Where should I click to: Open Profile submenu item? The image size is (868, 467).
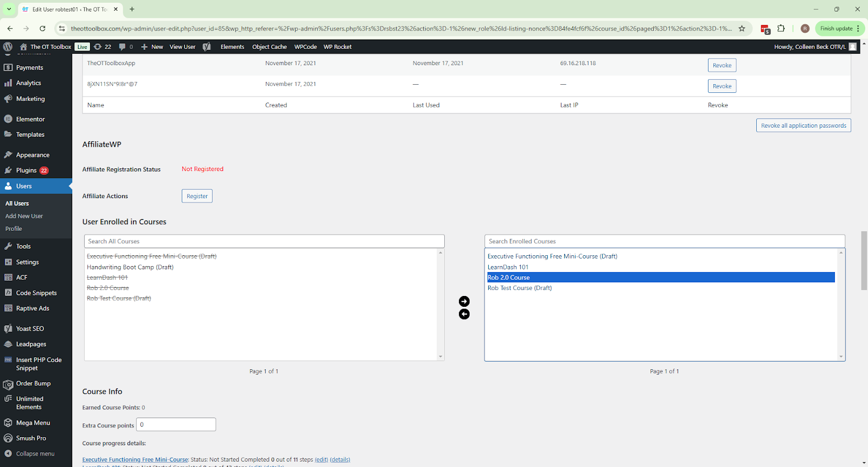point(14,229)
